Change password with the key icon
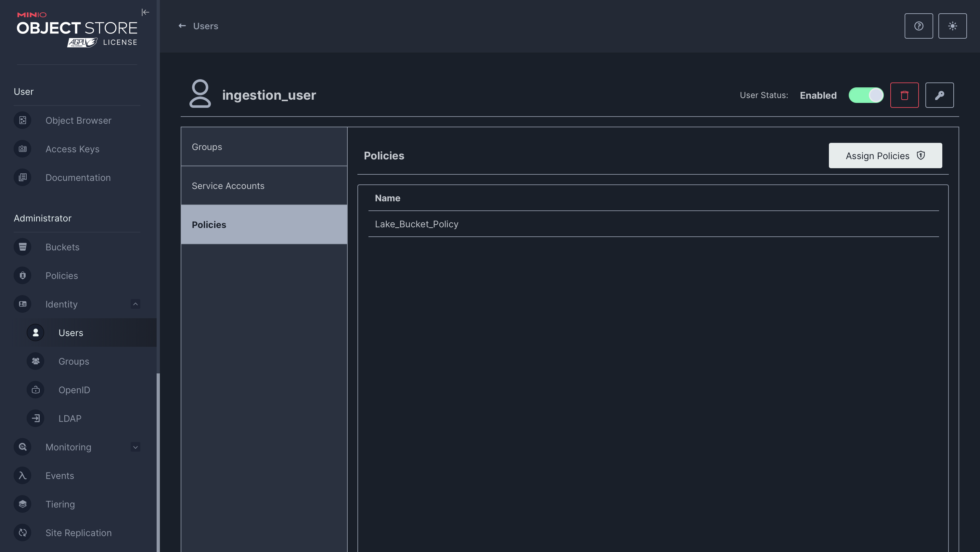This screenshot has width=980, height=552. point(940,95)
